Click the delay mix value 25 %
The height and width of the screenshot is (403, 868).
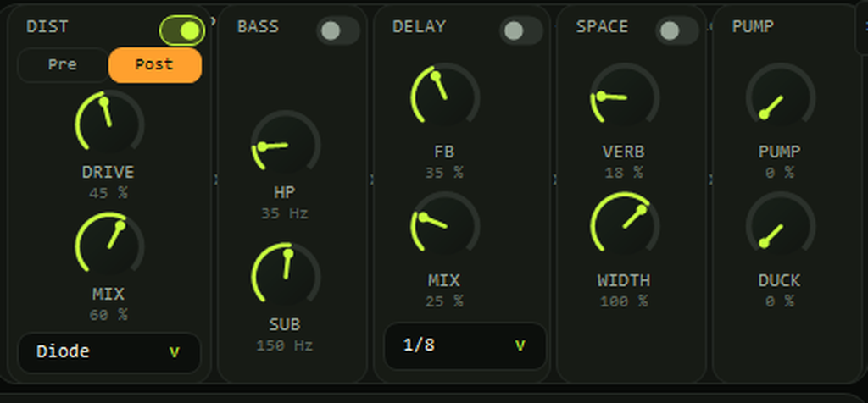coord(444,302)
